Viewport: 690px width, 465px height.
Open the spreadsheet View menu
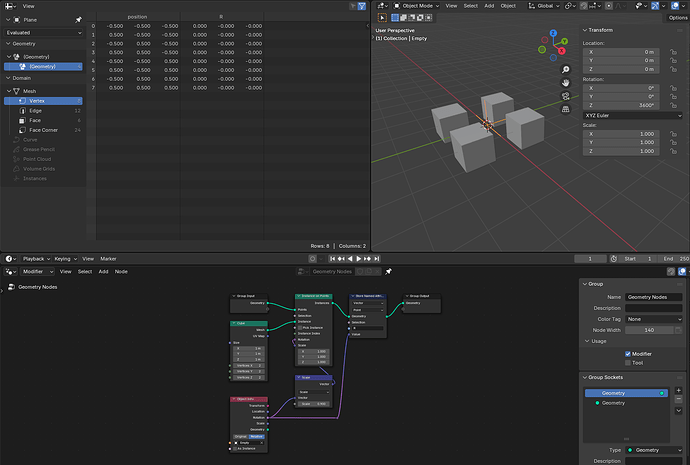coord(29,6)
